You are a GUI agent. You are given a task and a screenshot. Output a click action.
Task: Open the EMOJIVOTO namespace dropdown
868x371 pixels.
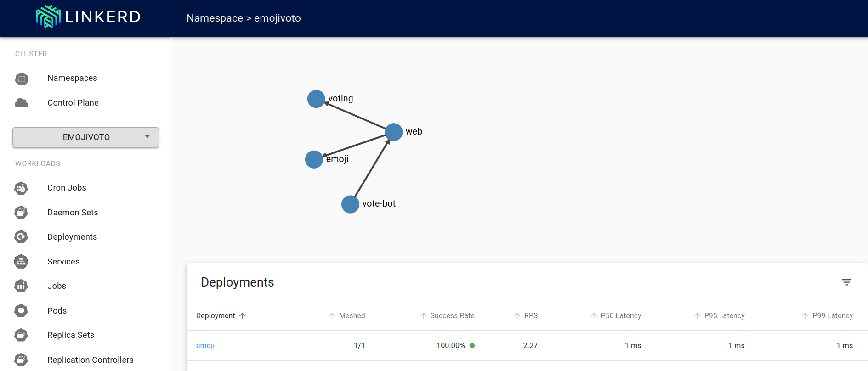pyautogui.click(x=86, y=137)
